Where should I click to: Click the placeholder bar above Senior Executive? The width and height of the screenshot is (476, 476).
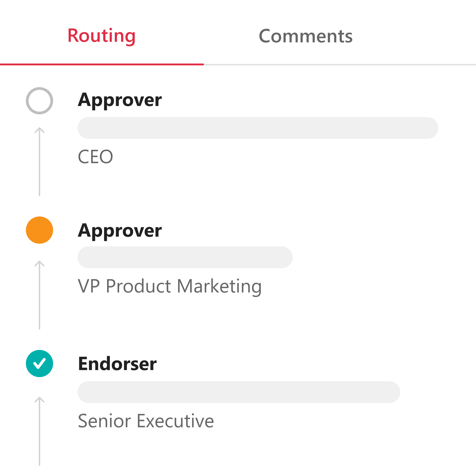pyautogui.click(x=239, y=392)
